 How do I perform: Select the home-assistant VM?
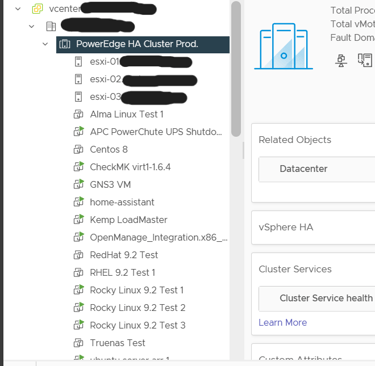pyautogui.click(x=122, y=202)
